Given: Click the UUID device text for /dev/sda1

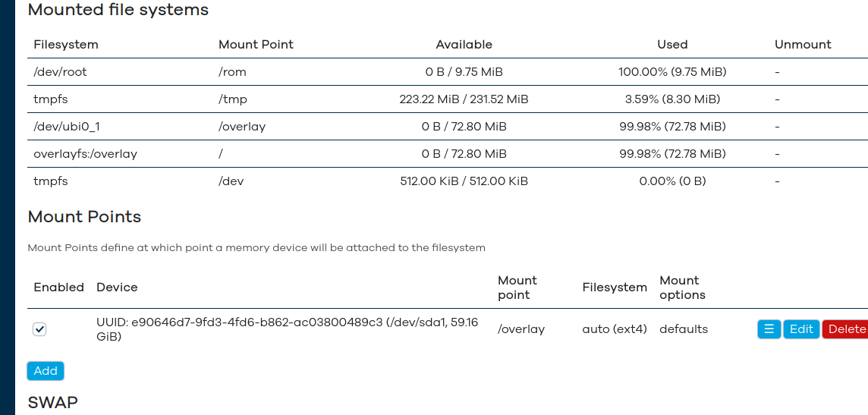Looking at the screenshot, I should (288, 329).
